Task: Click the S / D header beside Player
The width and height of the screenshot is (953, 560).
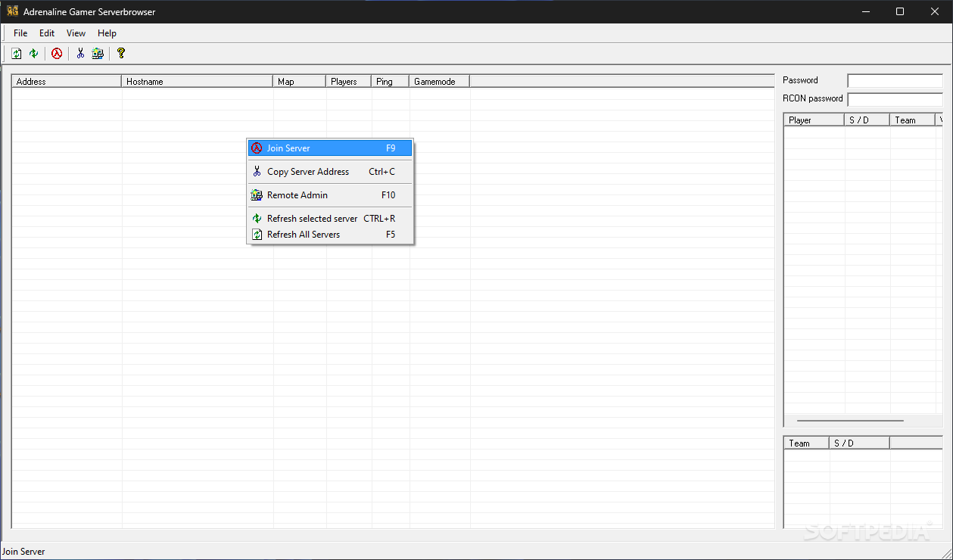Action: click(x=867, y=120)
